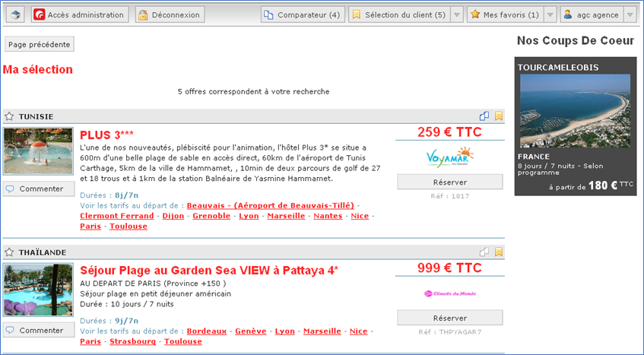
Task: Open Accès administration
Action: (79, 14)
